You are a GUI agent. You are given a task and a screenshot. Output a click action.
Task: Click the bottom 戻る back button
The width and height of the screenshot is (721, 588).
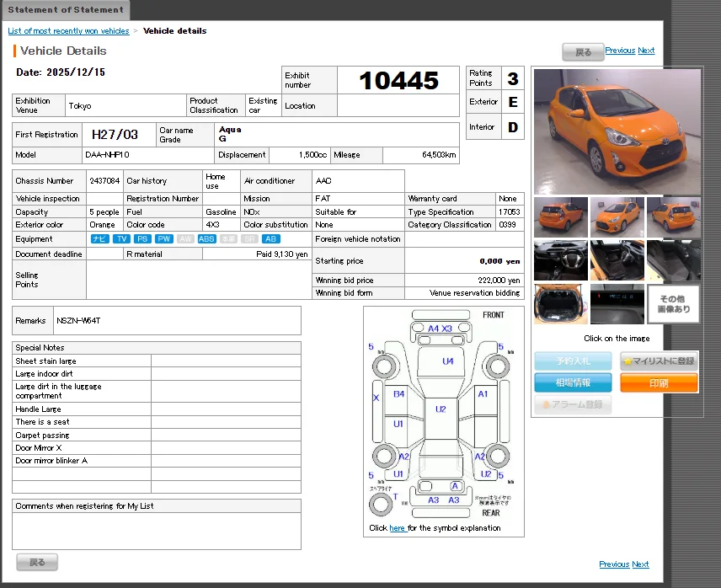pos(37,562)
